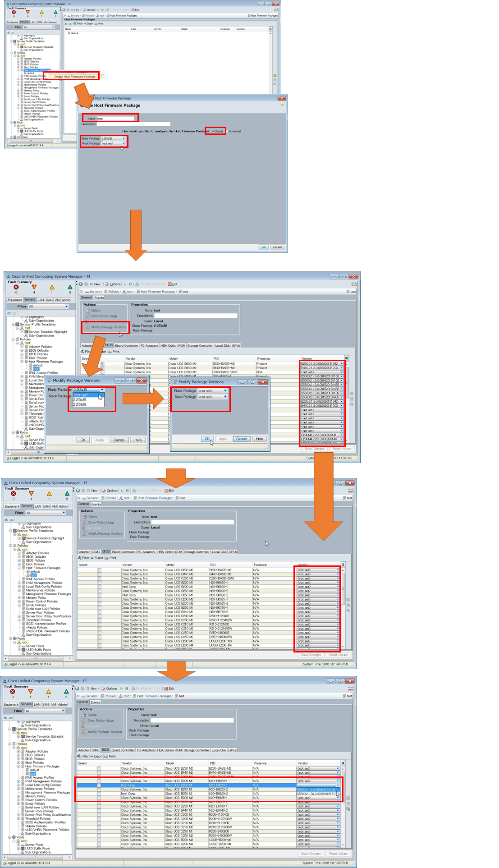Open the B230 M2 version dropdown in third window
This screenshot has height=868, width=499.
pos(318,570)
